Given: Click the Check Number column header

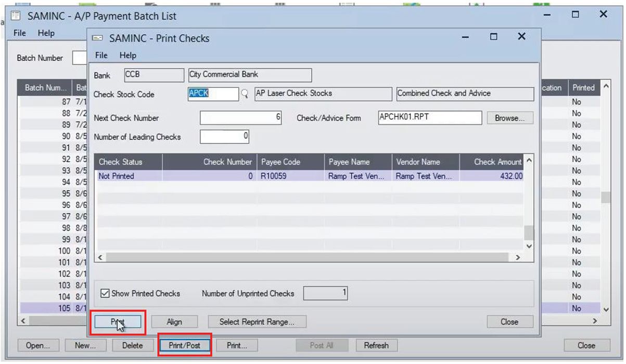Looking at the screenshot, I should tap(209, 162).
